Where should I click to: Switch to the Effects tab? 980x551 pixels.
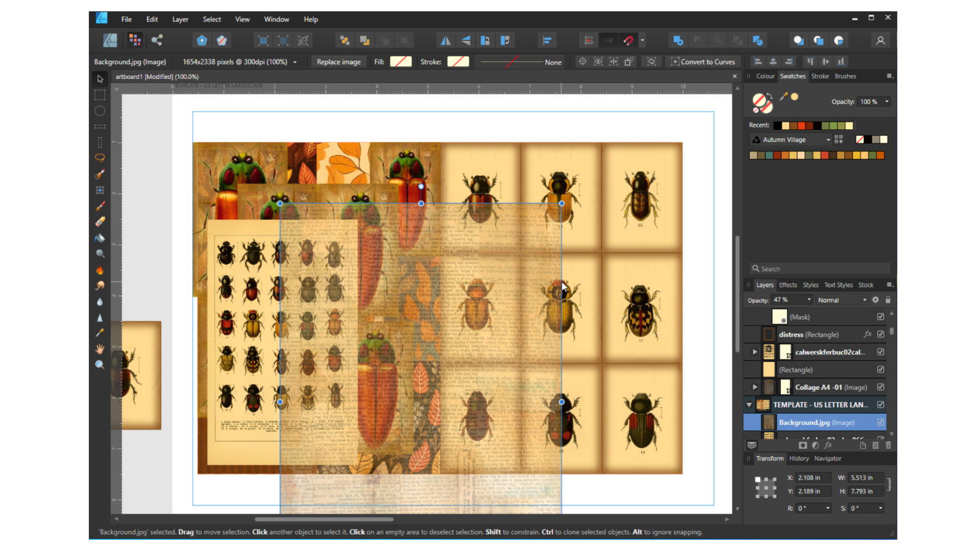point(788,285)
